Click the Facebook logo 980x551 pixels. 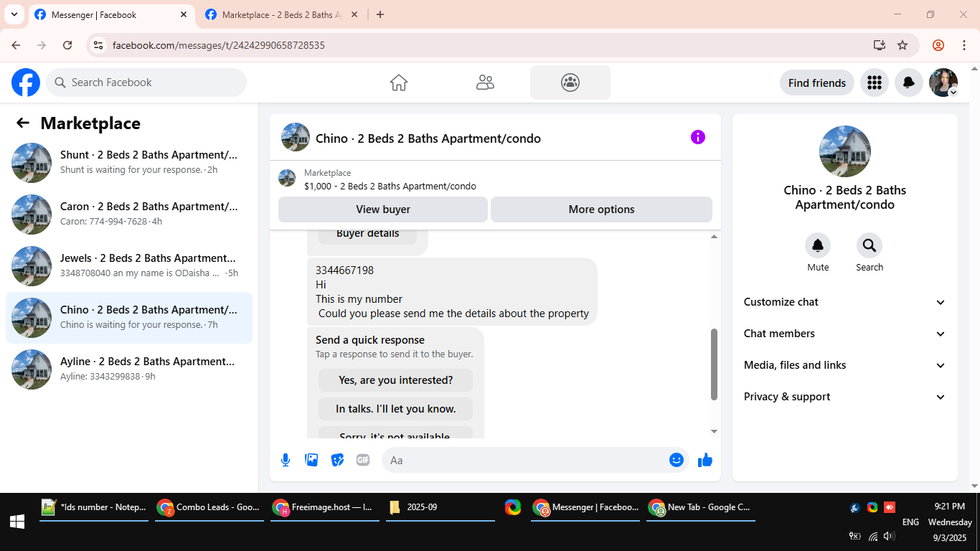[x=26, y=83]
